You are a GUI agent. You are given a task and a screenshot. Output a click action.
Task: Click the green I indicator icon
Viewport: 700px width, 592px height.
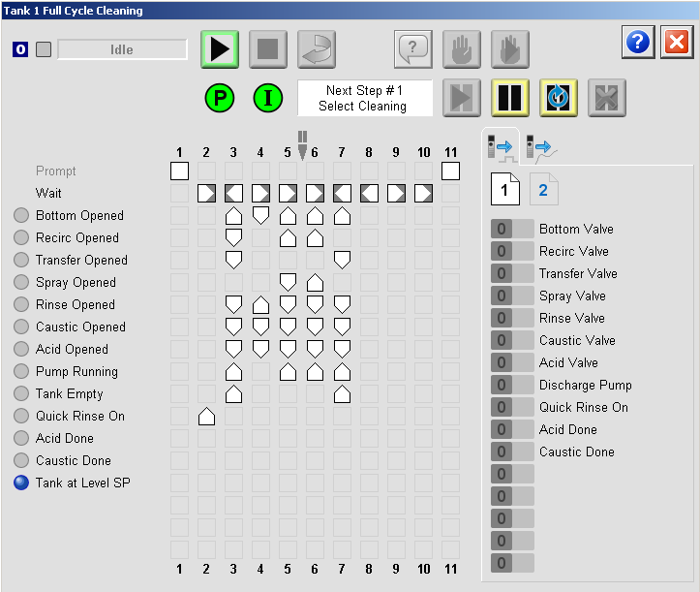tap(268, 99)
